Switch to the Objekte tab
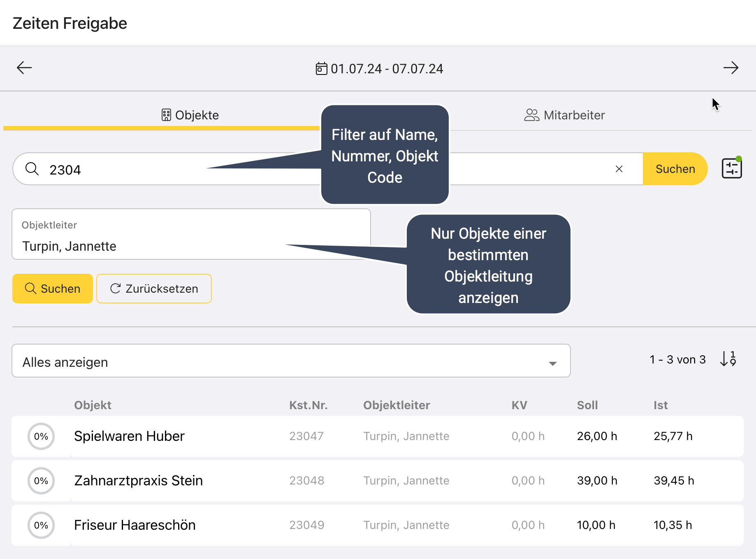 (190, 115)
